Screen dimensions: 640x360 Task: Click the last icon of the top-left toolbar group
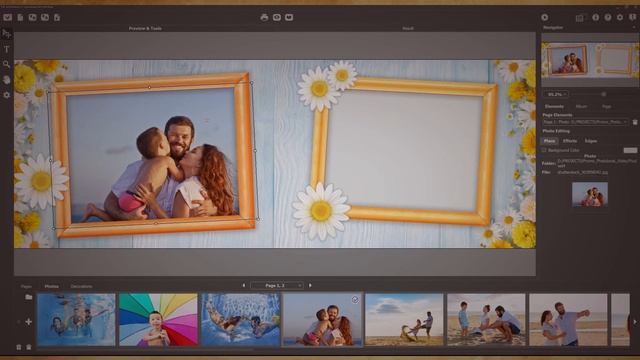57,17
